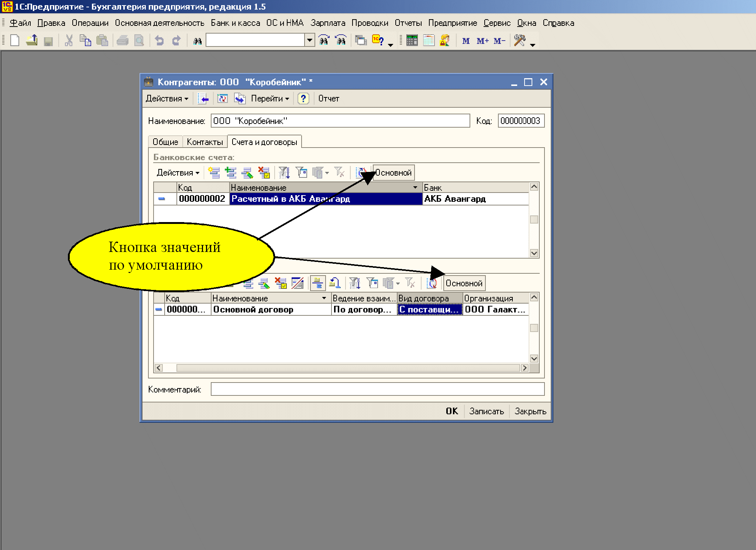This screenshot has width=756, height=550.
Task: Click the blue arrow icon next to form Действия
Action: point(203,98)
